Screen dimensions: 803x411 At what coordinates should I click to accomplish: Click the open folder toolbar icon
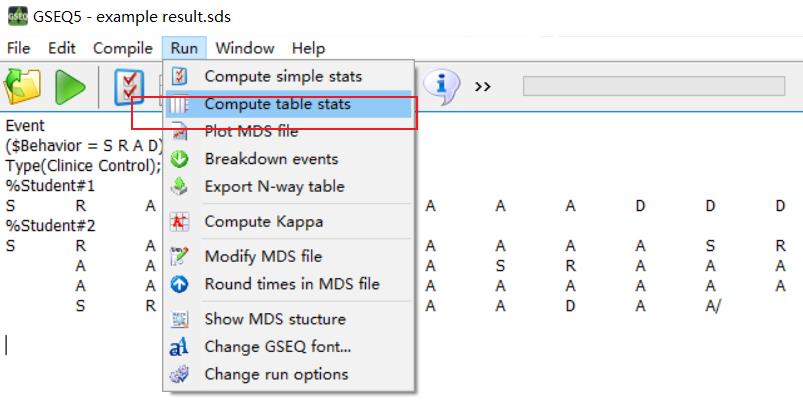pos(23,87)
